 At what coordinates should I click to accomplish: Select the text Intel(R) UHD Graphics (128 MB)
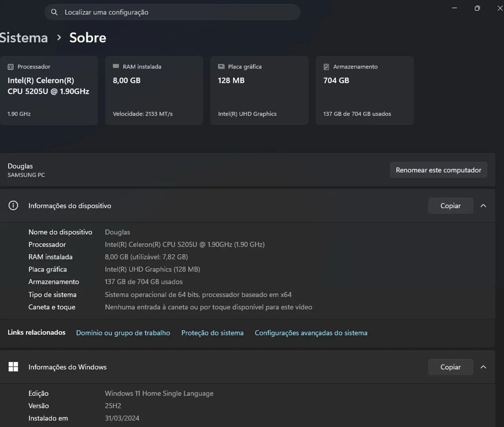tap(152, 269)
